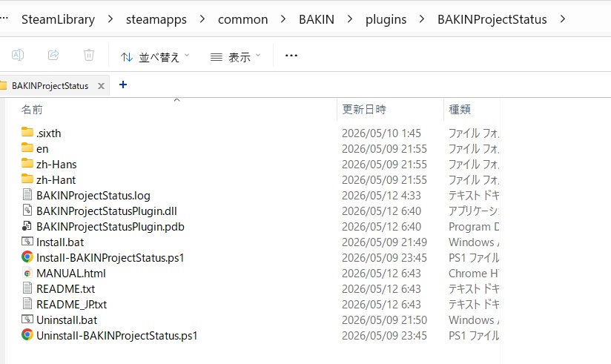Screen dimensions: 611x364
Task: Click steamapps in the breadcrumb path
Action: (156, 19)
